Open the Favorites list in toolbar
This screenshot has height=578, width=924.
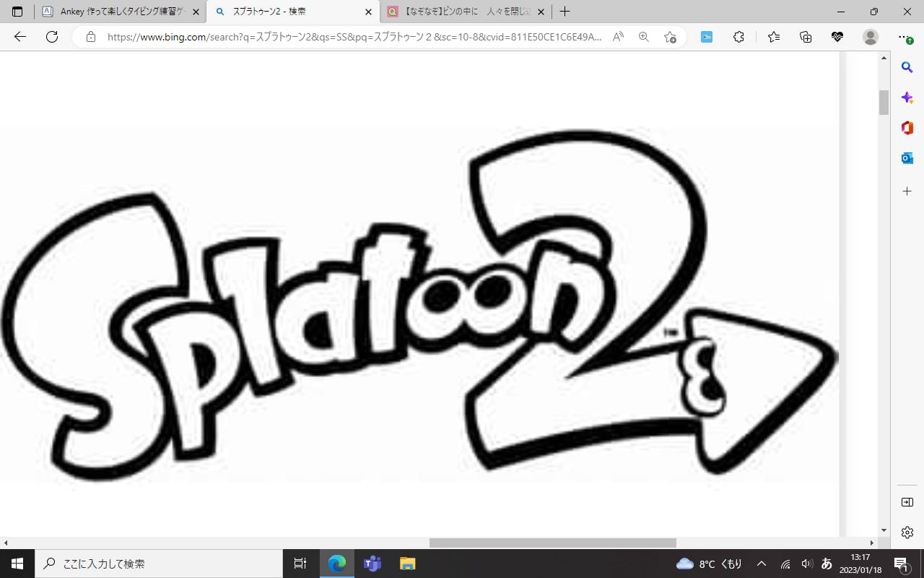tap(774, 37)
